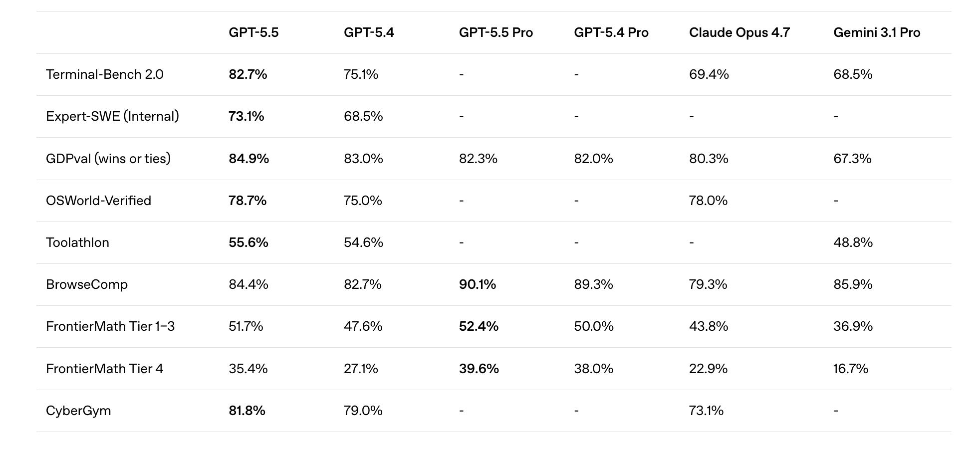Click the 48.8% Toolathlon Gemini score
This screenshot has height=450, width=980.
tap(853, 242)
